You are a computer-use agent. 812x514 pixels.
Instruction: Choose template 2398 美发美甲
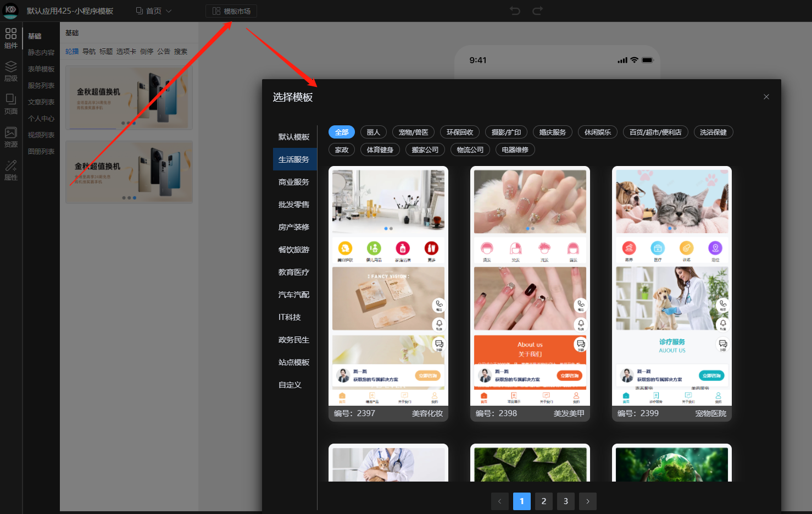[x=530, y=294]
